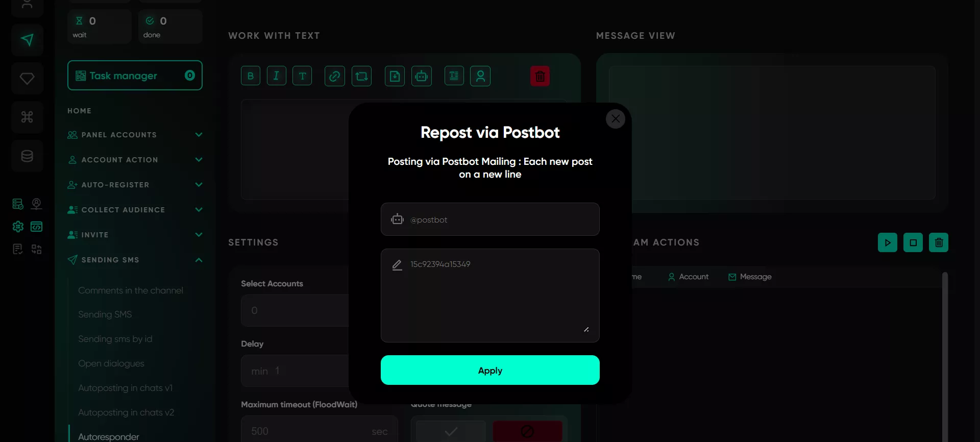Open the code window icon in the left rail
This screenshot has height=442, width=980.
(x=37, y=227)
